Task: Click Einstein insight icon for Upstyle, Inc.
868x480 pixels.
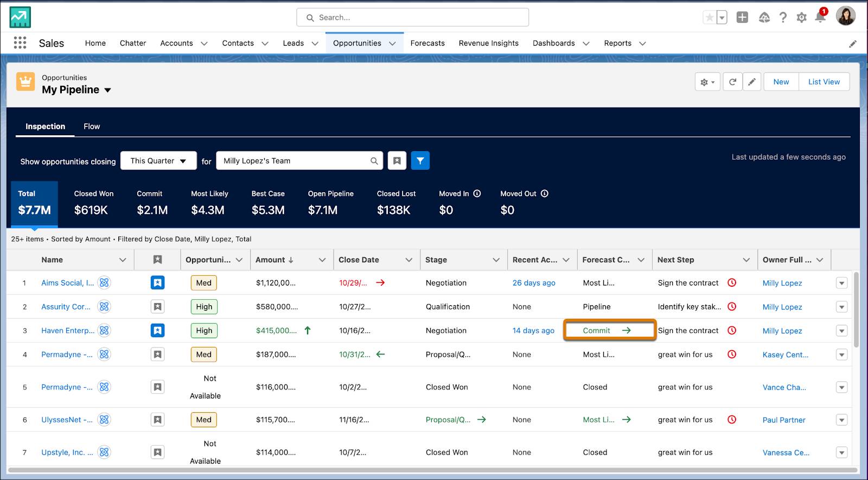Action: pos(105,452)
